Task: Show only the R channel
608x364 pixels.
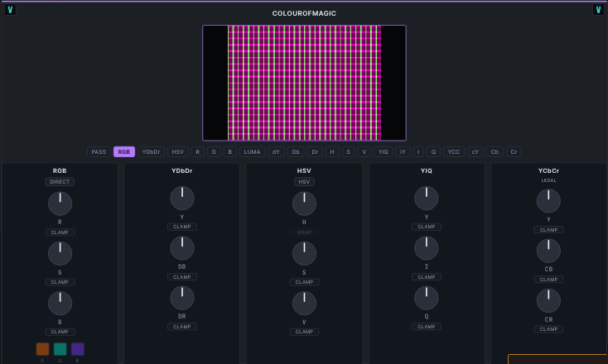Action: pos(198,151)
